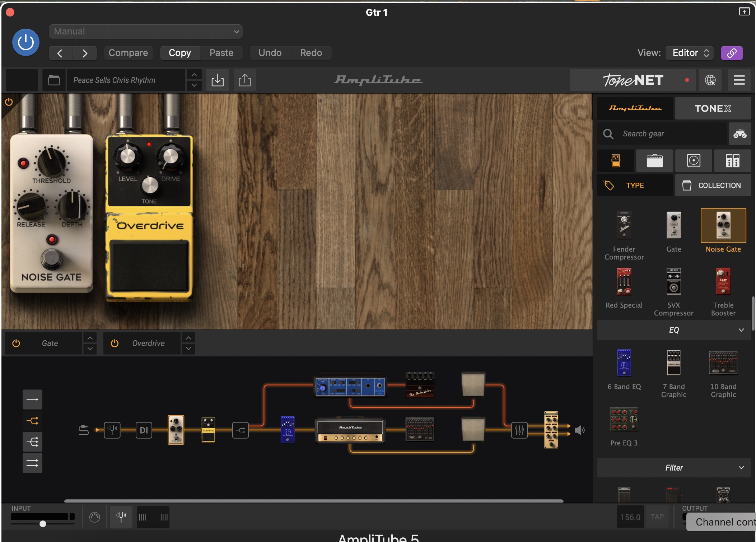Click the Overdrive pedal footswitch pad
The height and width of the screenshot is (542, 756).
(149, 266)
